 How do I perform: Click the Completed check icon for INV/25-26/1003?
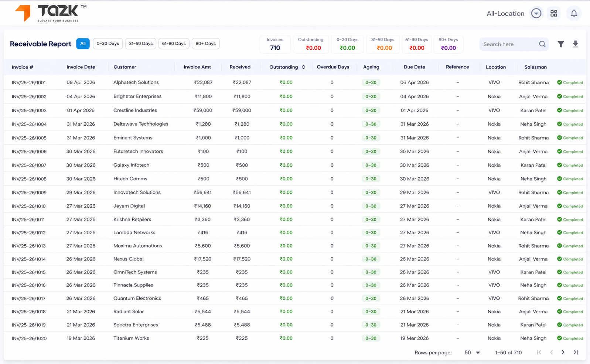[559, 110]
